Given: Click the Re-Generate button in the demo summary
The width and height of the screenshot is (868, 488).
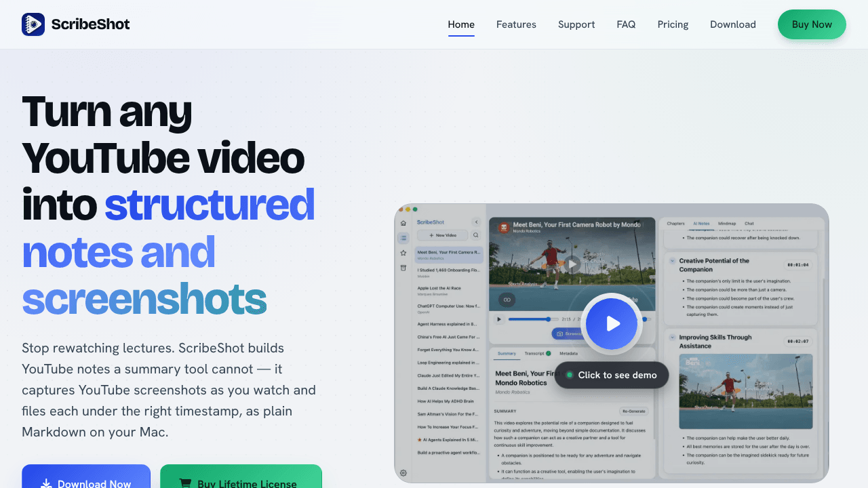Looking at the screenshot, I should tap(634, 411).
